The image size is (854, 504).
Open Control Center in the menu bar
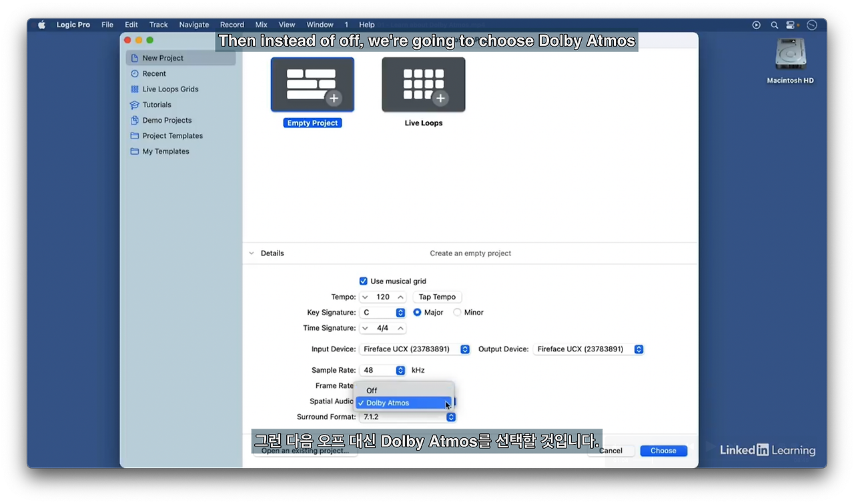click(x=792, y=25)
